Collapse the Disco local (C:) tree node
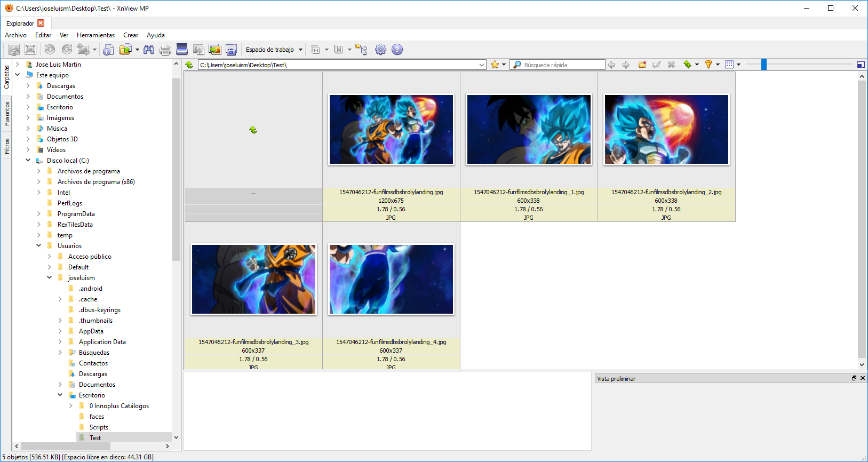The image size is (868, 462). point(28,160)
